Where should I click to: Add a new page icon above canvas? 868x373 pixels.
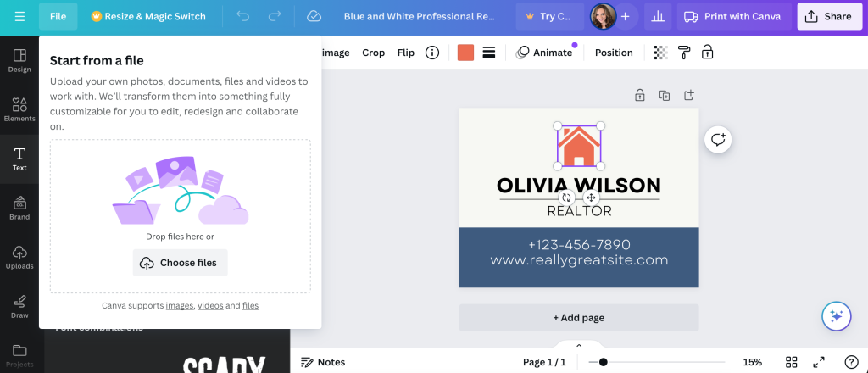[x=688, y=95]
